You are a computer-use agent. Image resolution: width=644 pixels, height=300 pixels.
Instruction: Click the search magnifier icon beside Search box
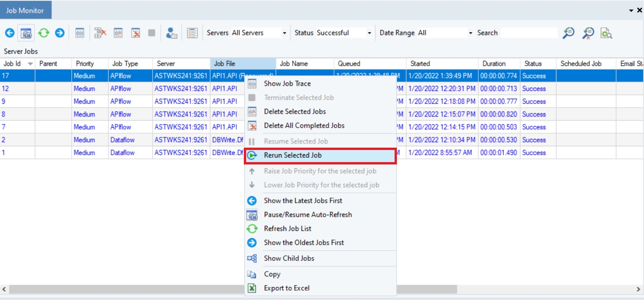568,33
